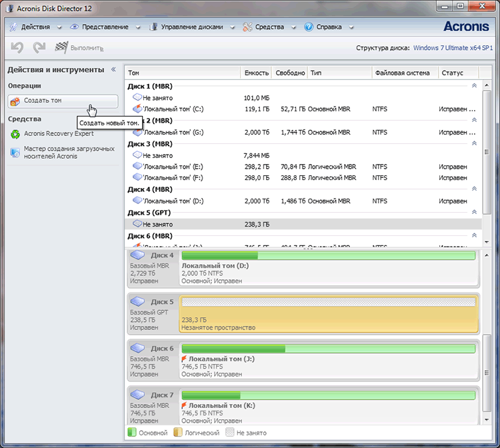The width and height of the screenshot is (500, 448).
Task: Open Acronis Recovery Expert recycle icon
Action: tap(15, 134)
